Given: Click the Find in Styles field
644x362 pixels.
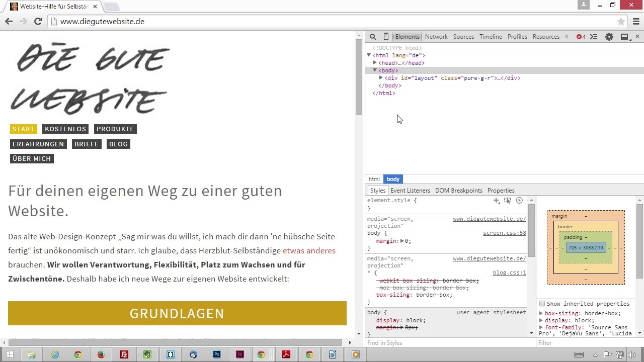Looking at the screenshot, I should coord(450,343).
